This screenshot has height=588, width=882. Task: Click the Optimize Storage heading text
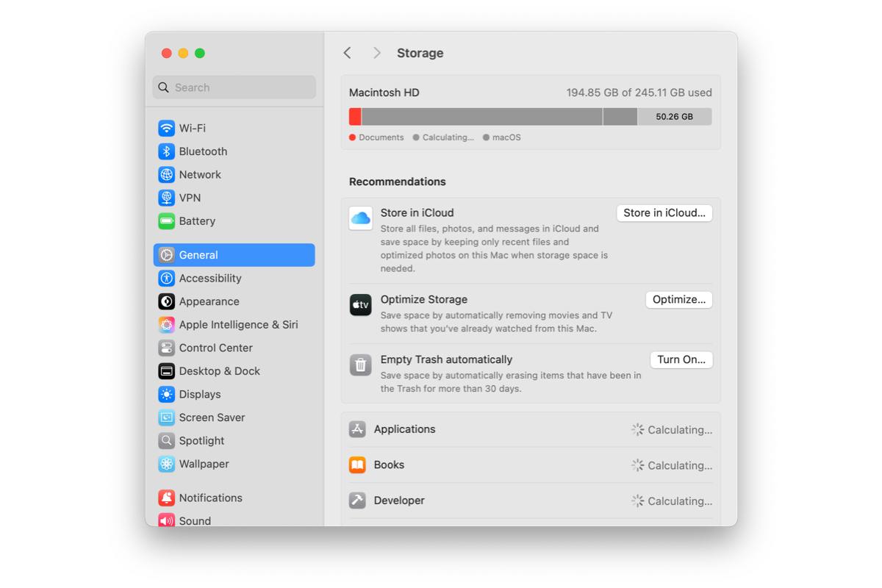pos(424,300)
